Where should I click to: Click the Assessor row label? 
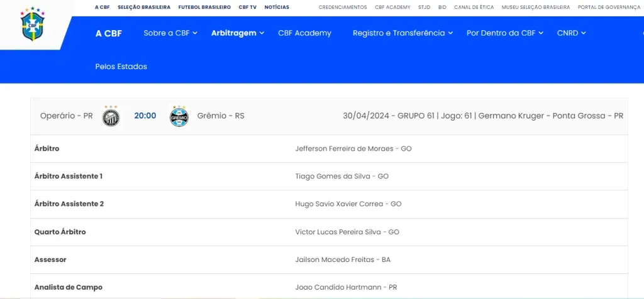(x=50, y=259)
